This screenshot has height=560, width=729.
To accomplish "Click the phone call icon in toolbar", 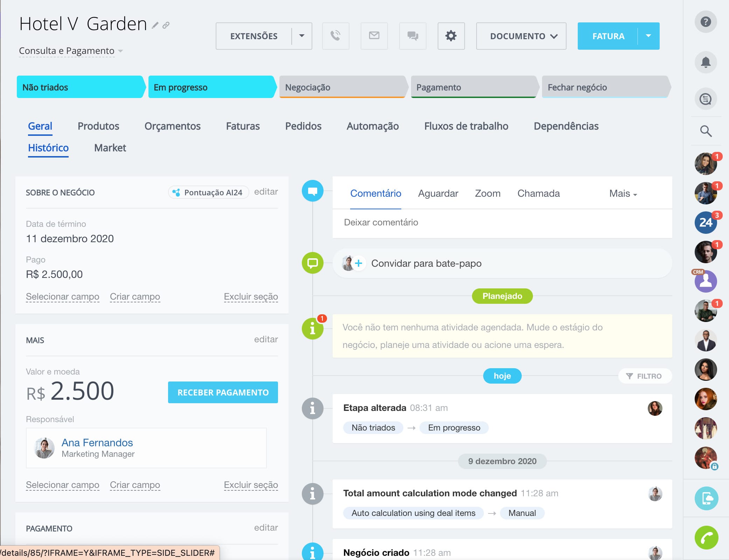I will [335, 36].
